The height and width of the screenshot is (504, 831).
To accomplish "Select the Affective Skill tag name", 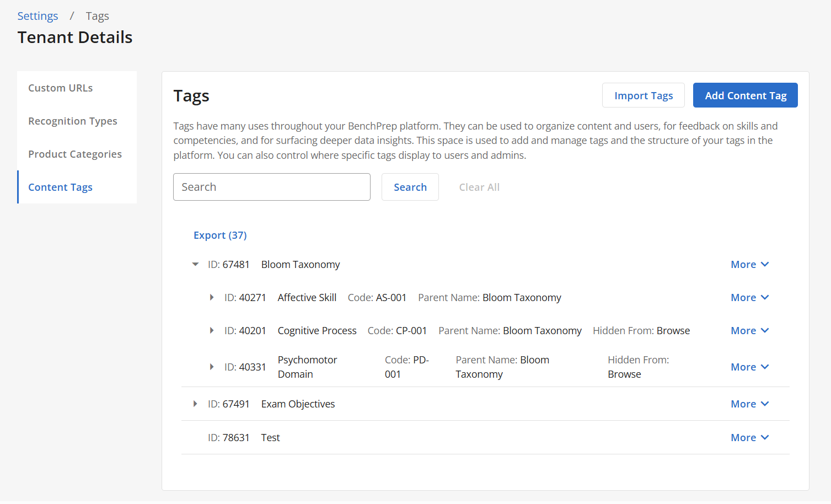I will click(x=307, y=298).
